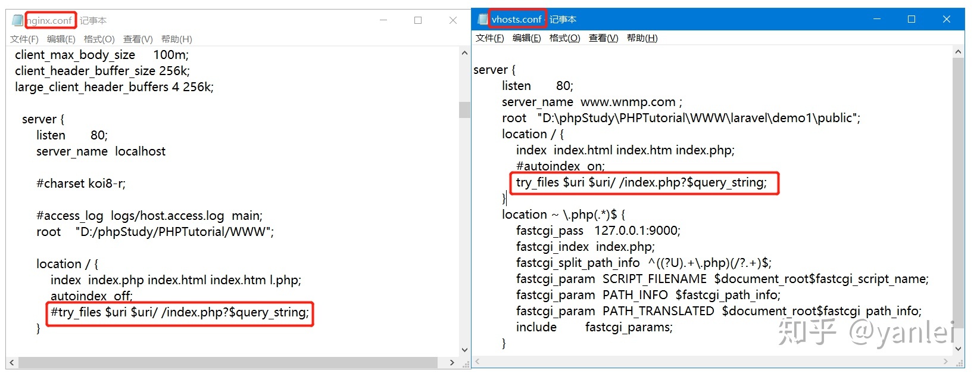Click the client_header_buffer_size 256k line

[x=102, y=71]
